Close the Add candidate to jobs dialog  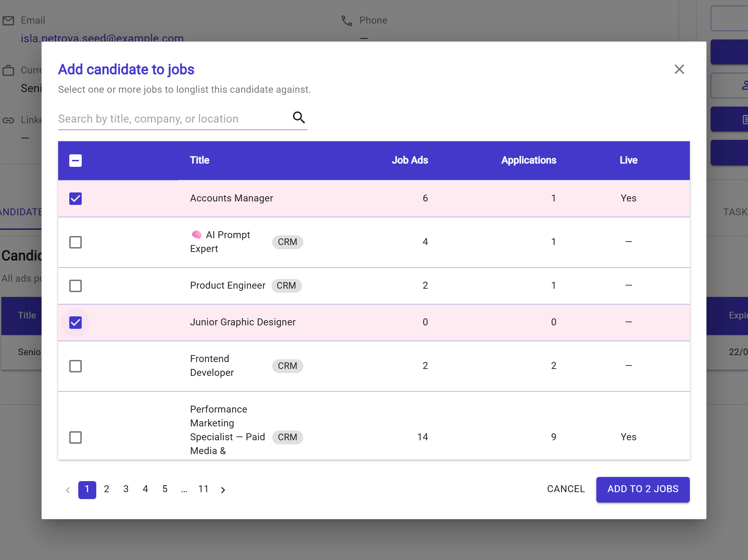(x=679, y=69)
